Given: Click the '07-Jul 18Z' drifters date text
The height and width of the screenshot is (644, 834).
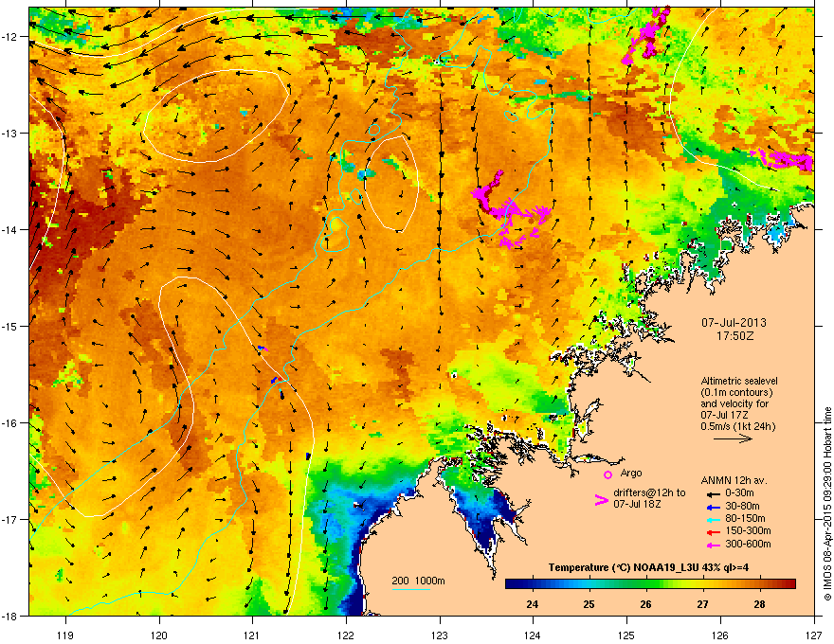Looking at the screenshot, I should tap(637, 504).
